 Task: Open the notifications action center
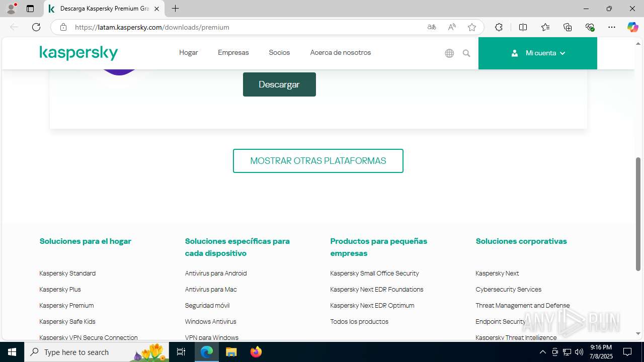point(627,352)
